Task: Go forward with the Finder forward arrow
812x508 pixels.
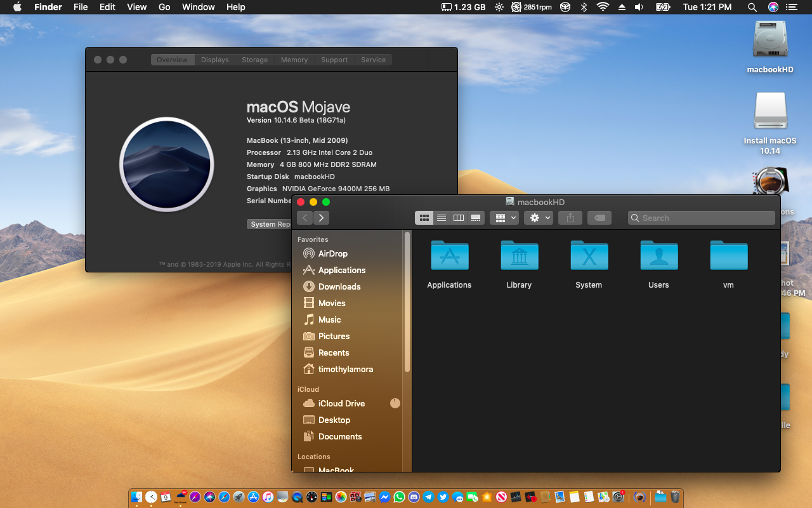Action: (x=321, y=218)
